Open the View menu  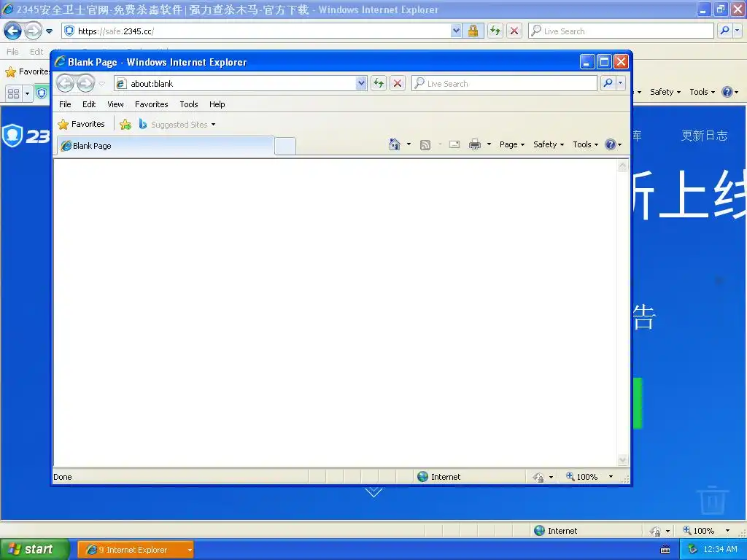coord(115,104)
